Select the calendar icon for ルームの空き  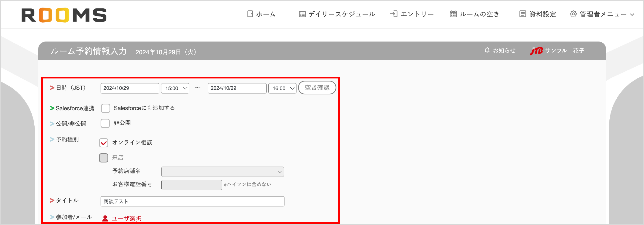click(x=453, y=14)
